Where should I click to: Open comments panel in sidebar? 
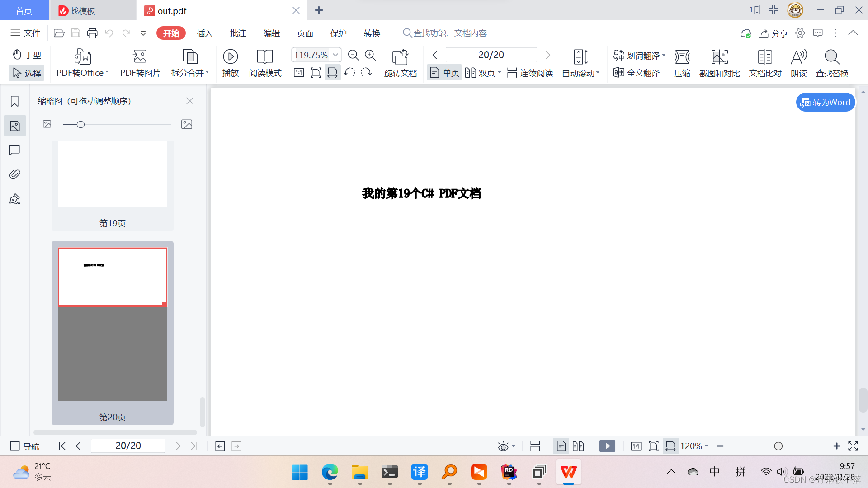[x=14, y=150]
